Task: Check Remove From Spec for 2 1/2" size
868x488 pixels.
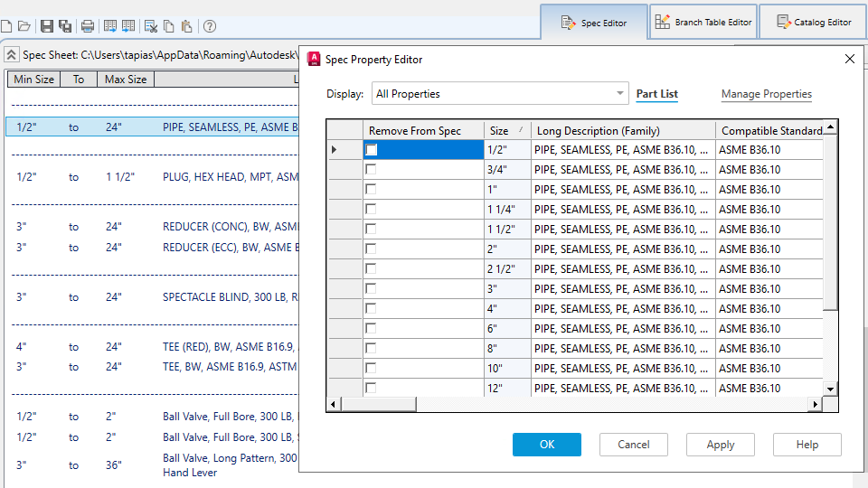Action: (371, 269)
